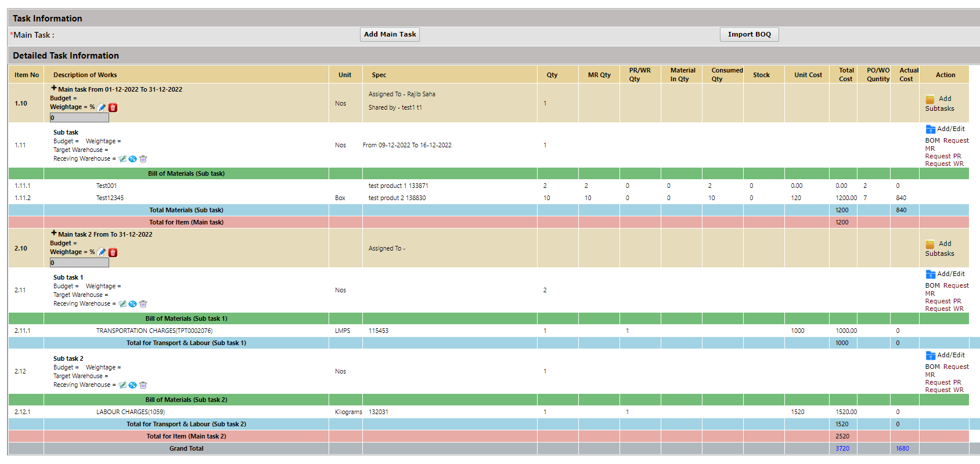Click unit cost 1520 in Labour Charges row

[798, 412]
